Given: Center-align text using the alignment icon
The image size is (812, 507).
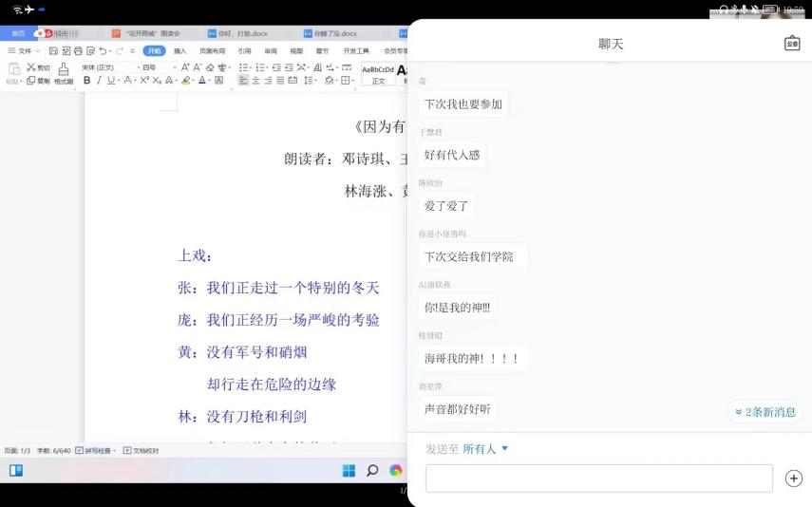Looking at the screenshot, I should coord(255,81).
